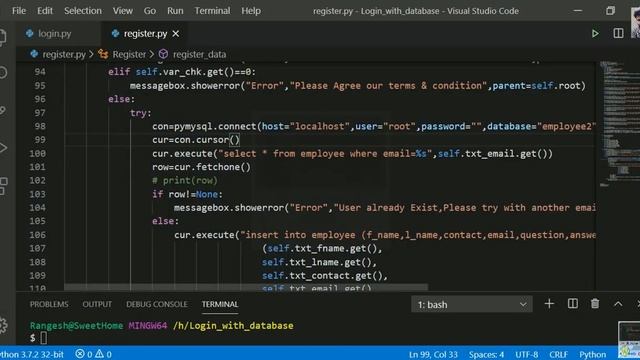The height and width of the screenshot is (360, 640).
Task: Click Python interpreter version in status bar
Action: 32,354
